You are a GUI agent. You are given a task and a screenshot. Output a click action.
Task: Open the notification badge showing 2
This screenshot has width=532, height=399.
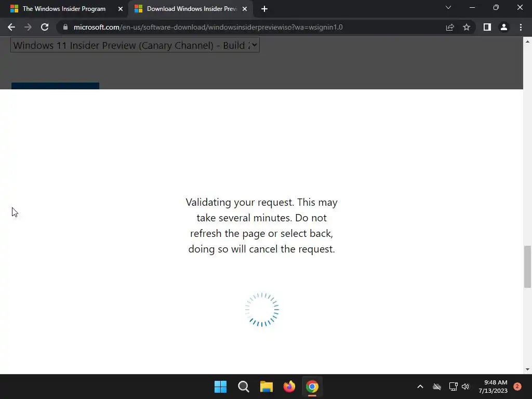[517, 387]
